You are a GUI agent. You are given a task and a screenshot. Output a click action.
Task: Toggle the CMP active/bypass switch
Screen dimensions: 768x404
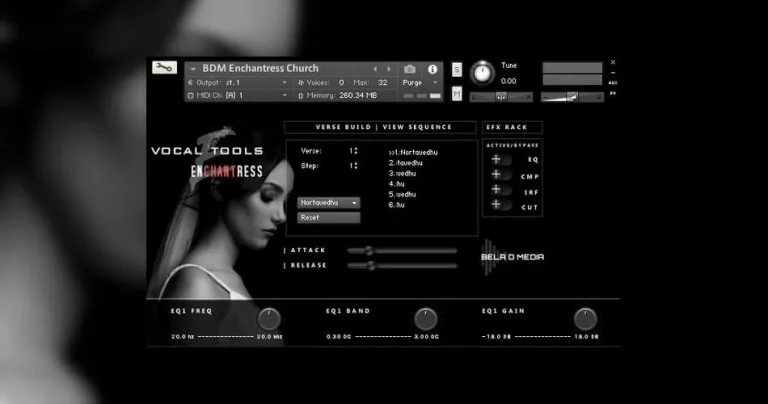coord(502,175)
